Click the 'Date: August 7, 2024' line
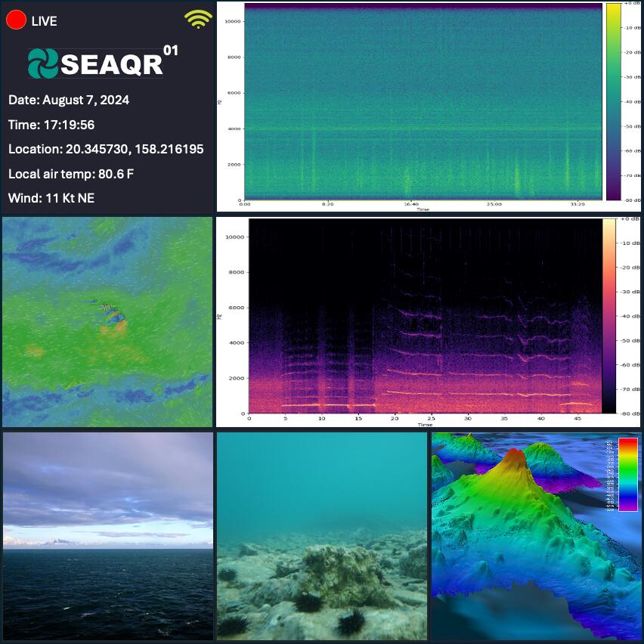Image resolution: width=644 pixels, height=644 pixels. click(69, 100)
